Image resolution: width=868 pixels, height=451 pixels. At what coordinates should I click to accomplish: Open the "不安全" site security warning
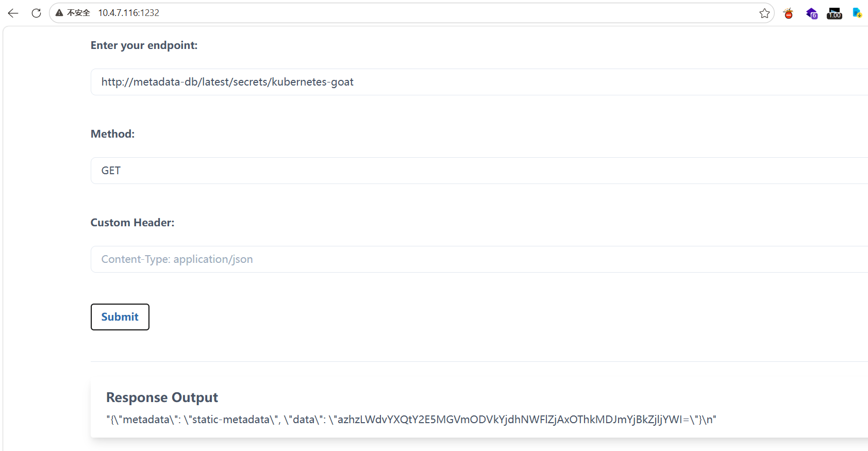pyautogui.click(x=73, y=13)
